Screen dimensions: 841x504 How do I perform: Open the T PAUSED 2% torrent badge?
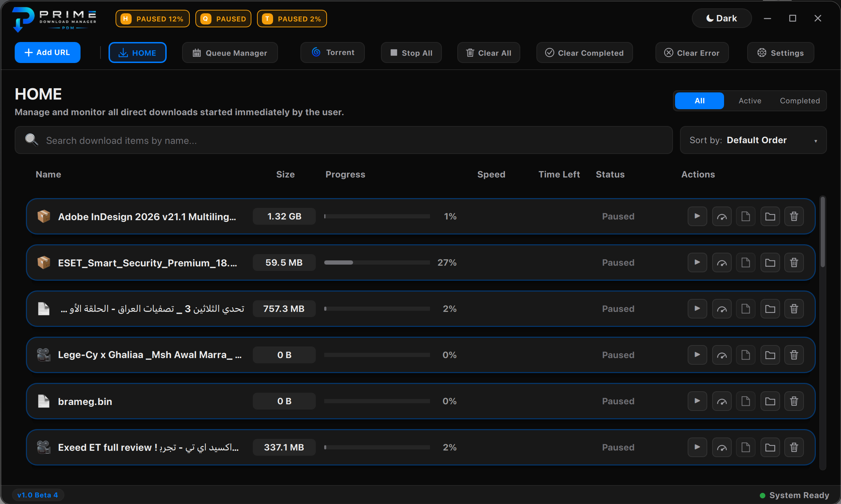tap(292, 19)
